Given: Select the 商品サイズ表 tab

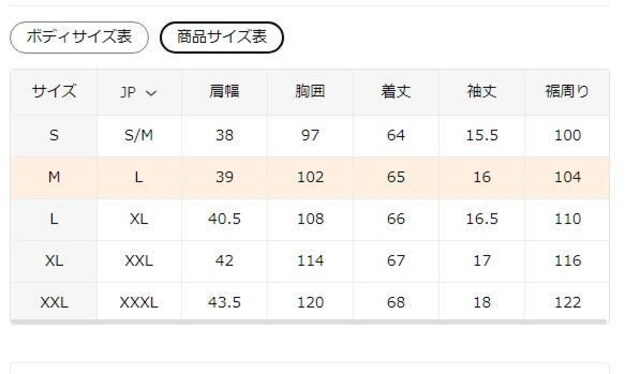Looking at the screenshot, I should tap(222, 38).
